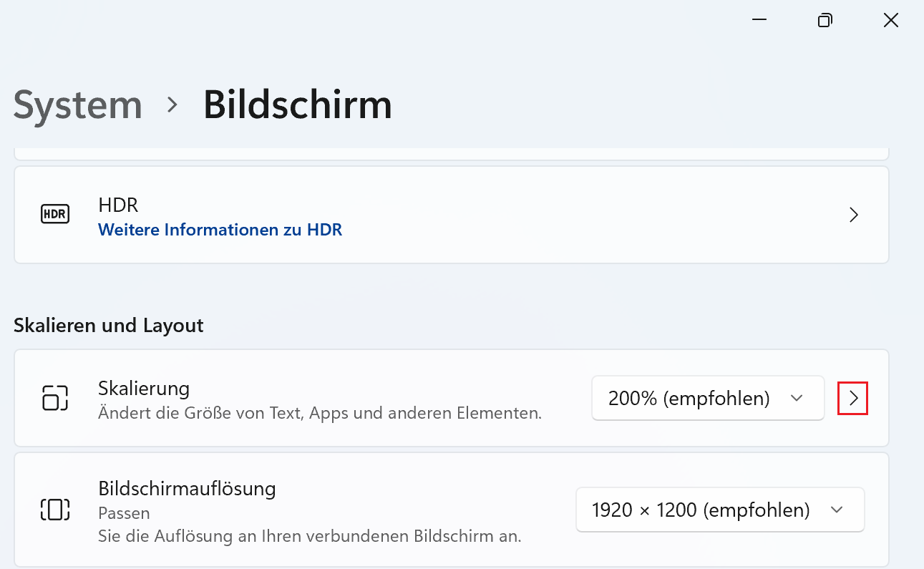924x569 pixels.
Task: Open the 200% (empfohlen) scaling dropdown
Action: point(707,399)
